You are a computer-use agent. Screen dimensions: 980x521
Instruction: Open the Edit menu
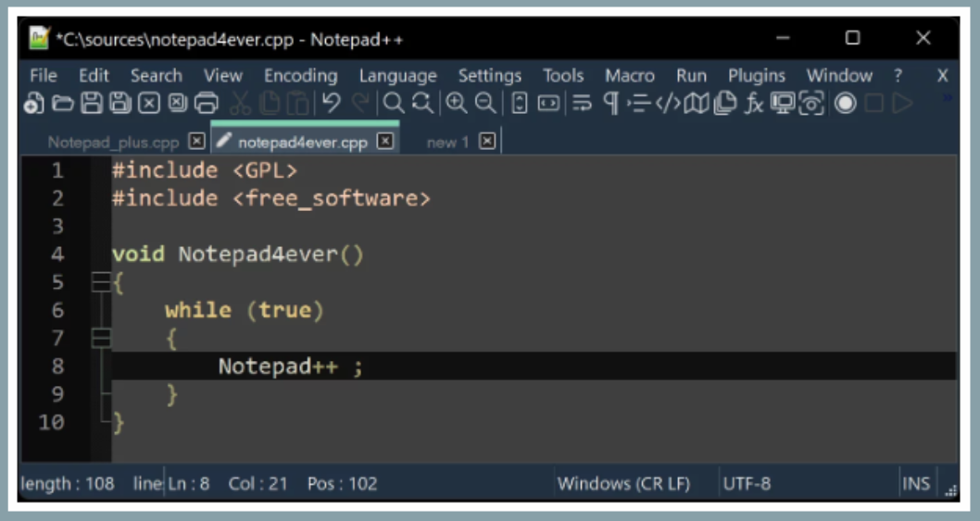[x=94, y=76]
